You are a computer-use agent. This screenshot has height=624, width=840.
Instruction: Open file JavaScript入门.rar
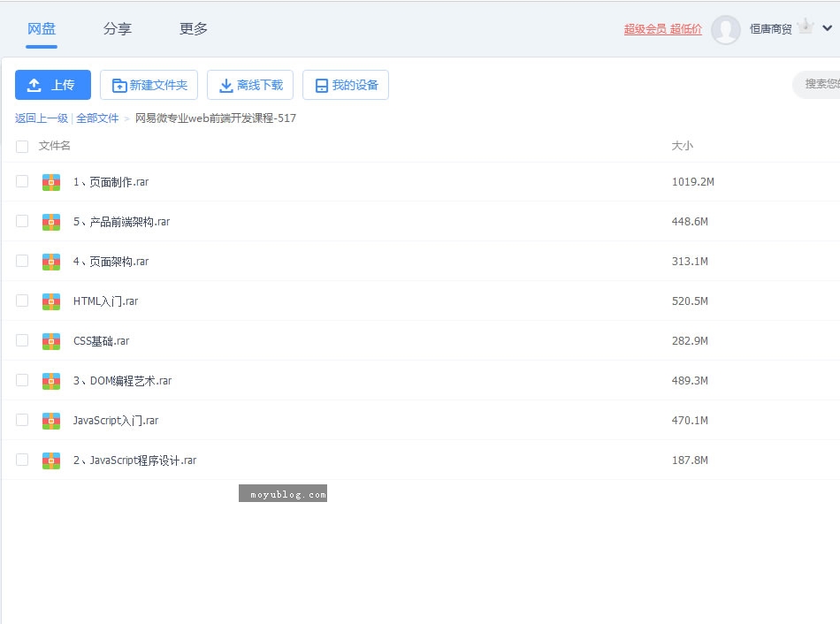(116, 421)
